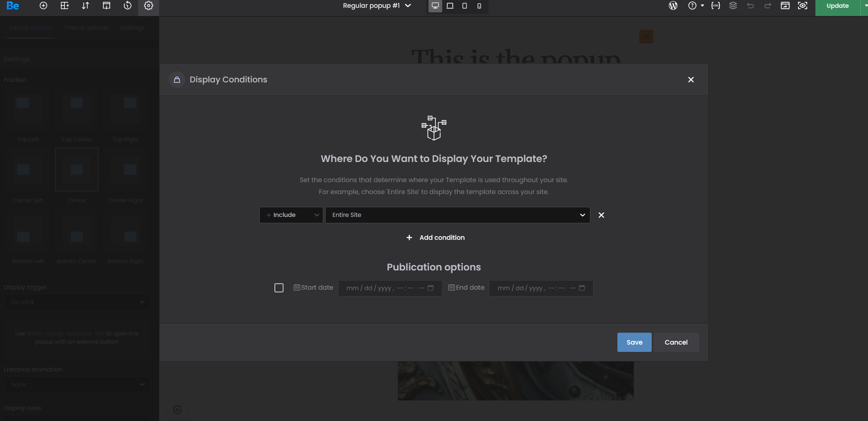
Task: Click Add condition link
Action: pos(435,237)
